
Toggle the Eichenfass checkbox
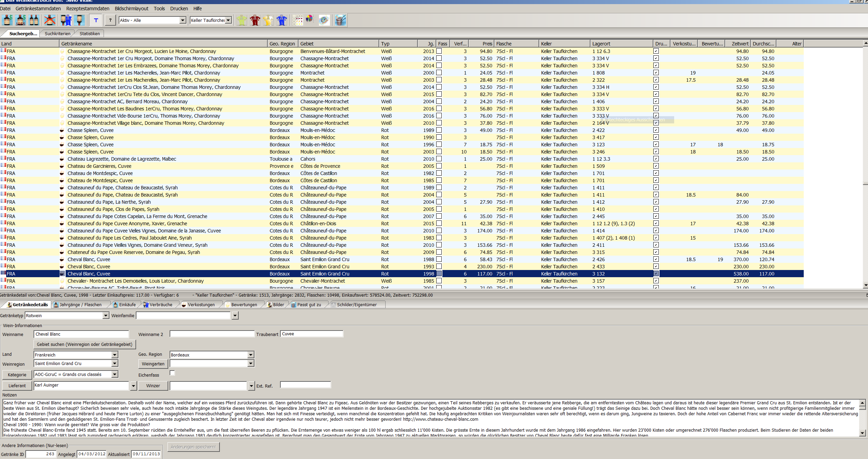[x=172, y=373]
